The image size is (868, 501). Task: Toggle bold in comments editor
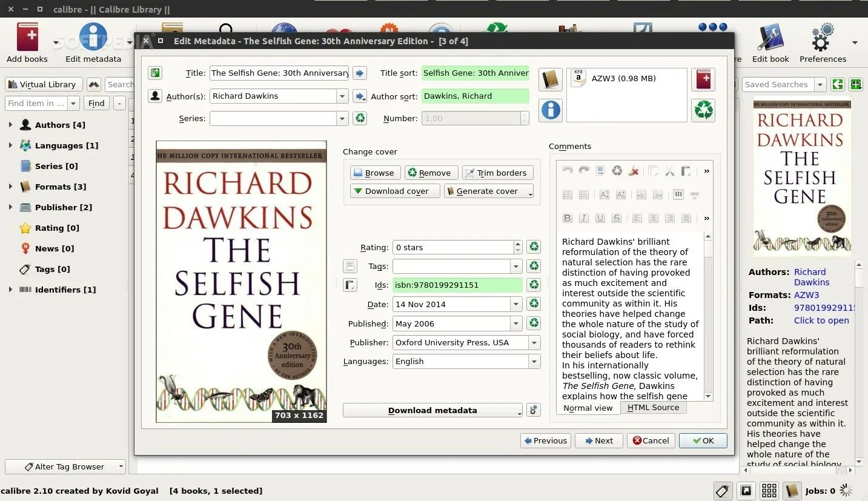click(x=568, y=218)
